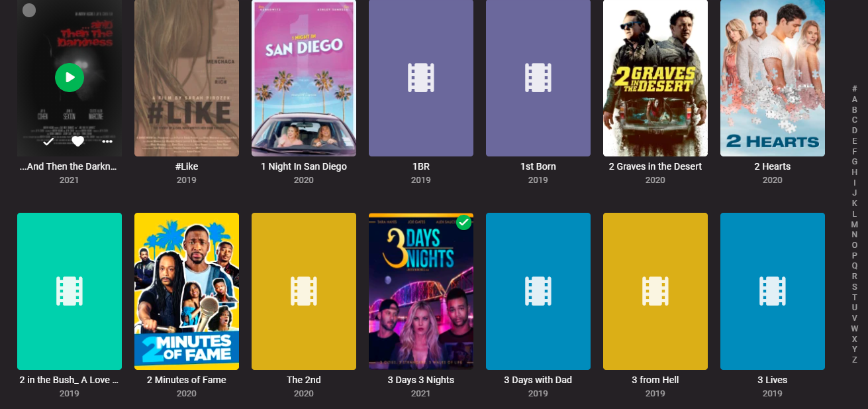Favorite ...And Then the Darkness with heart icon

(77, 141)
